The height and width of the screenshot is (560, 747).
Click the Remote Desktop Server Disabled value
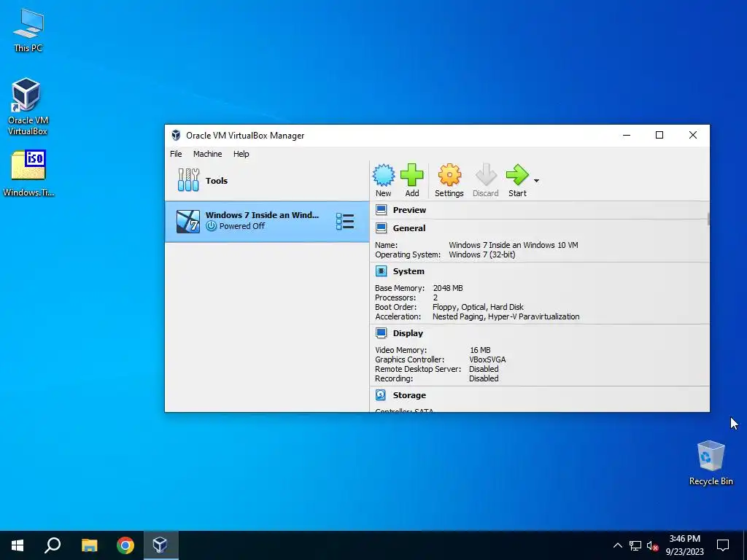point(484,369)
